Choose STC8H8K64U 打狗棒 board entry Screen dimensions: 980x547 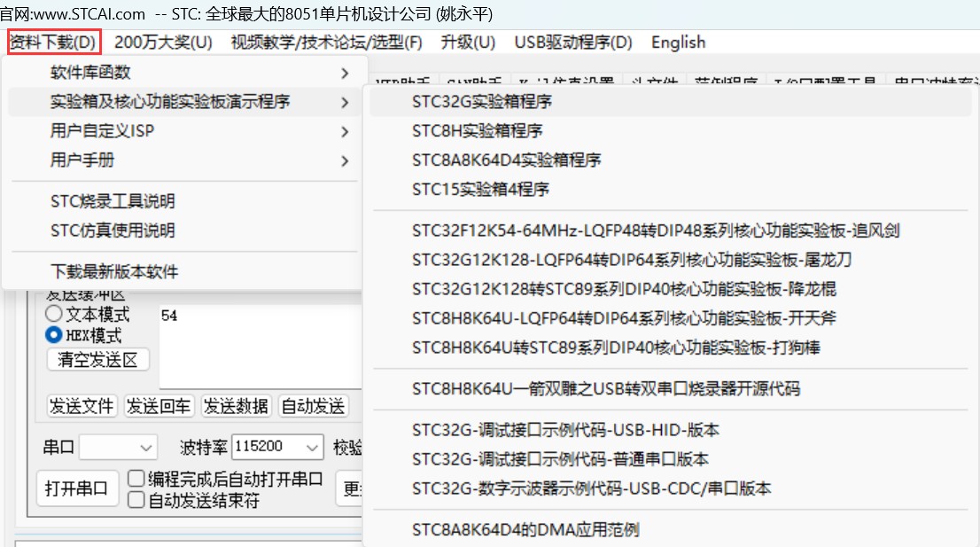(671, 348)
